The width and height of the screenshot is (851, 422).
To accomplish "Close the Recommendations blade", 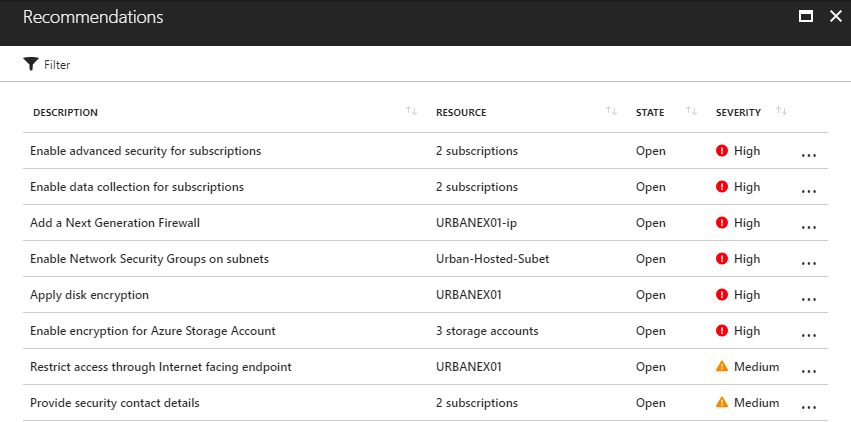I will [x=835, y=17].
